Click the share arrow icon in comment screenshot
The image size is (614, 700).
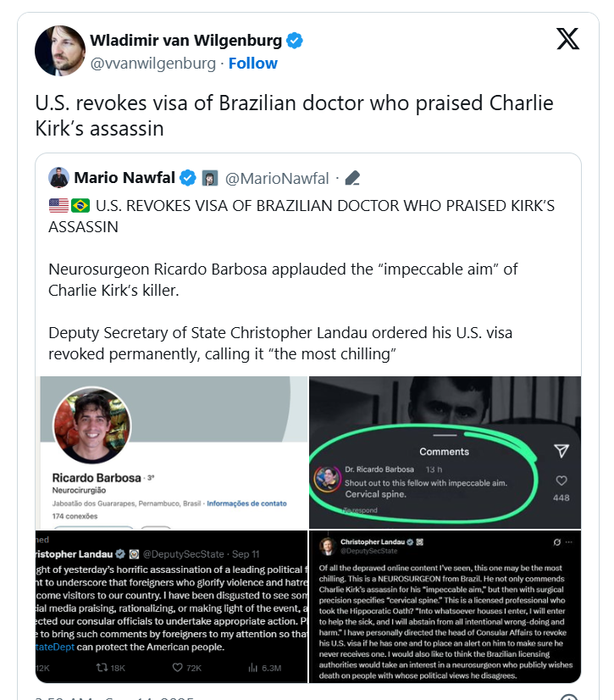[561, 451]
